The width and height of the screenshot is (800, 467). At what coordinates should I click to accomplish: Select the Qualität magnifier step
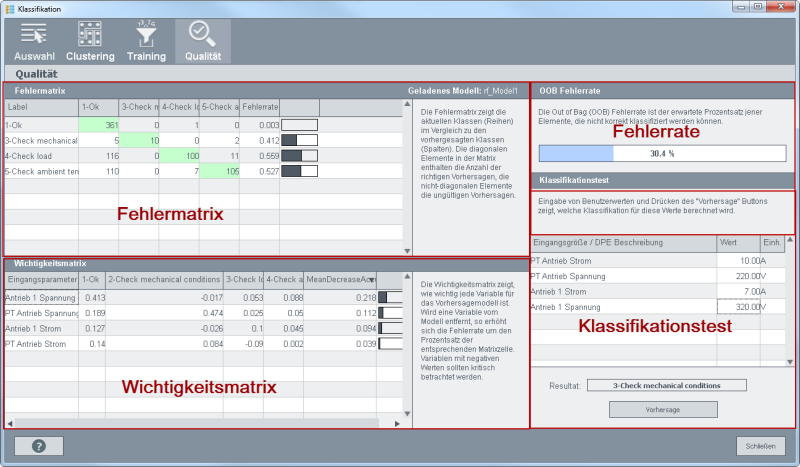point(202,41)
